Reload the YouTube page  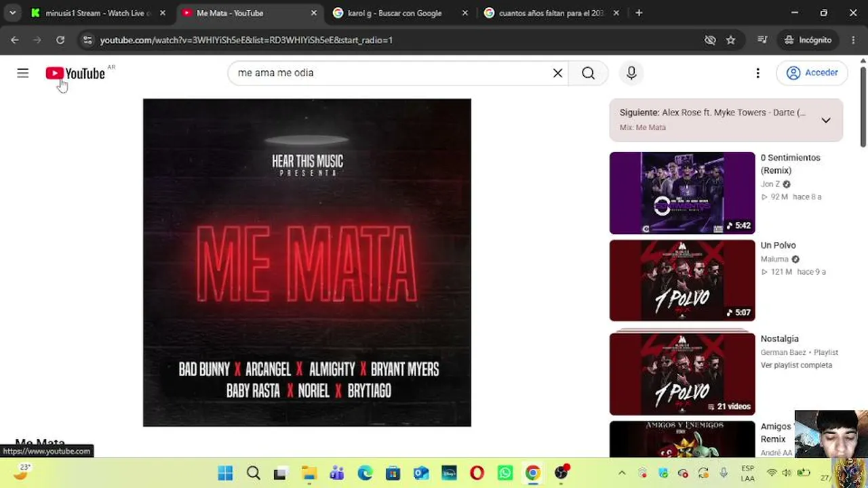tap(60, 40)
